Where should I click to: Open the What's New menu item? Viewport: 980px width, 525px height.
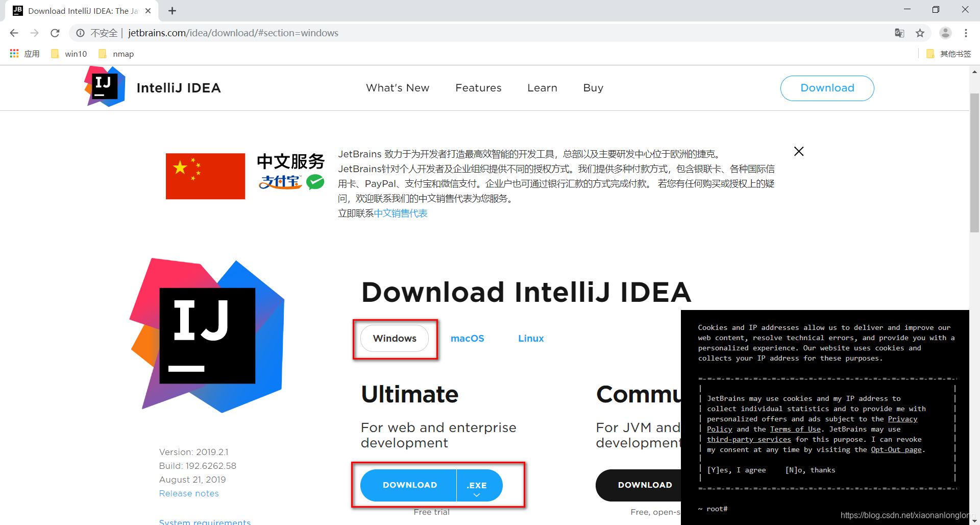click(398, 88)
